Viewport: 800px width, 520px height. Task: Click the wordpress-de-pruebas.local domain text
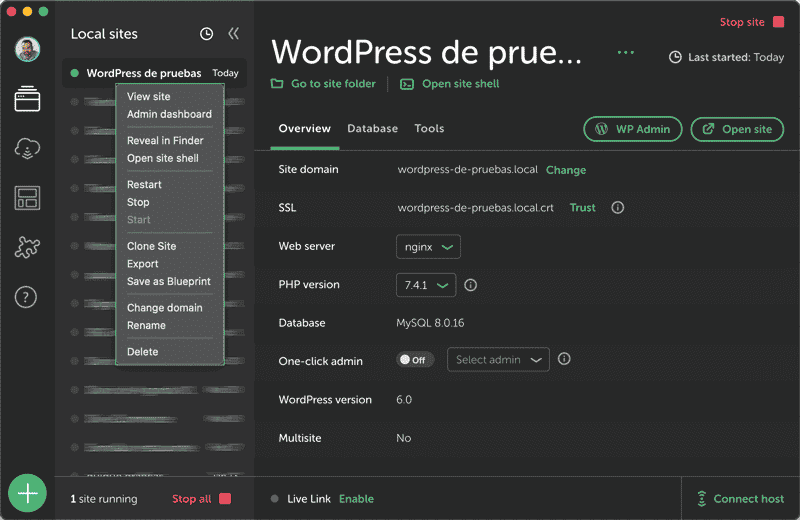467,169
